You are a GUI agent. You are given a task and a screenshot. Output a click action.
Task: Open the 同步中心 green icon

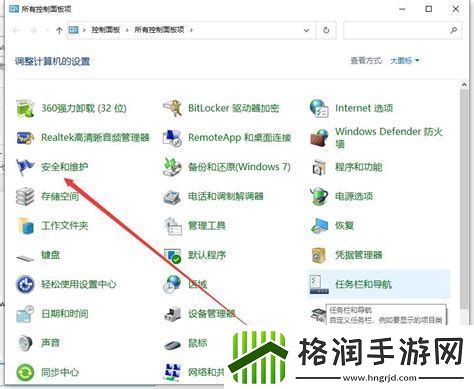pos(25,372)
